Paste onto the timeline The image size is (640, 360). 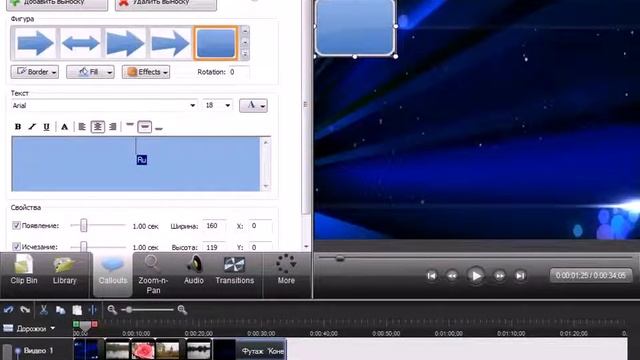pos(77,310)
